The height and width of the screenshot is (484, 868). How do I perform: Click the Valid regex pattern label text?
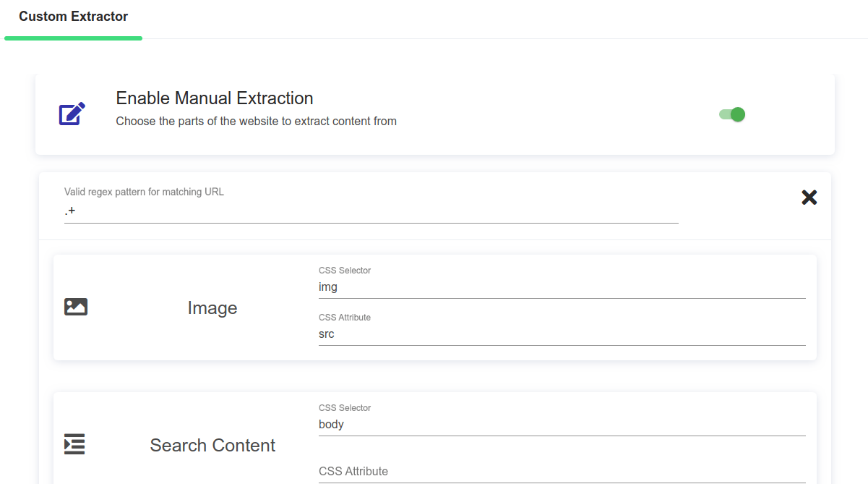coord(142,192)
